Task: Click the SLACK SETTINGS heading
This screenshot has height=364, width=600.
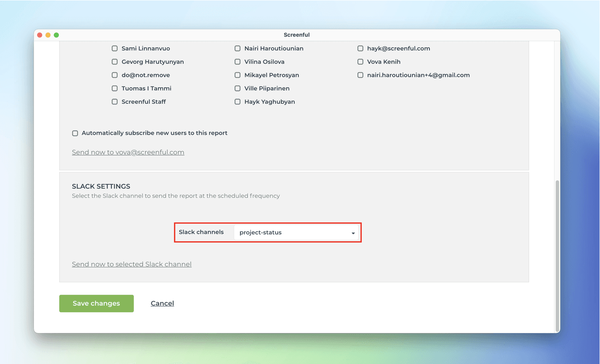Action: coord(101,186)
